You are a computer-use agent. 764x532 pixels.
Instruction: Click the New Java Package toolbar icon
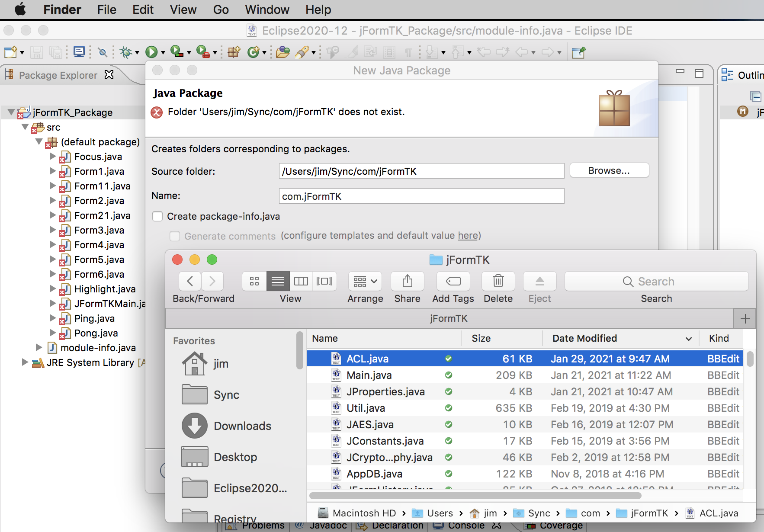pyautogui.click(x=234, y=52)
